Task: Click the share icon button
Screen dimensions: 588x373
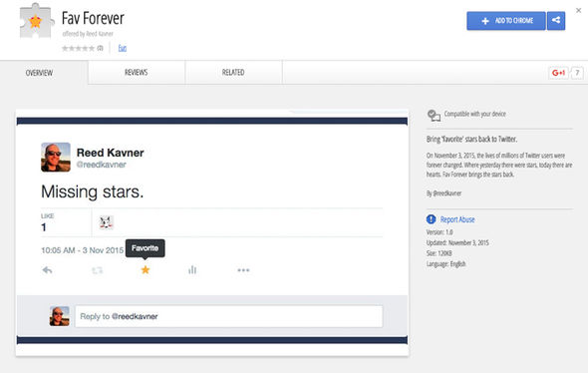Action: pos(556,20)
